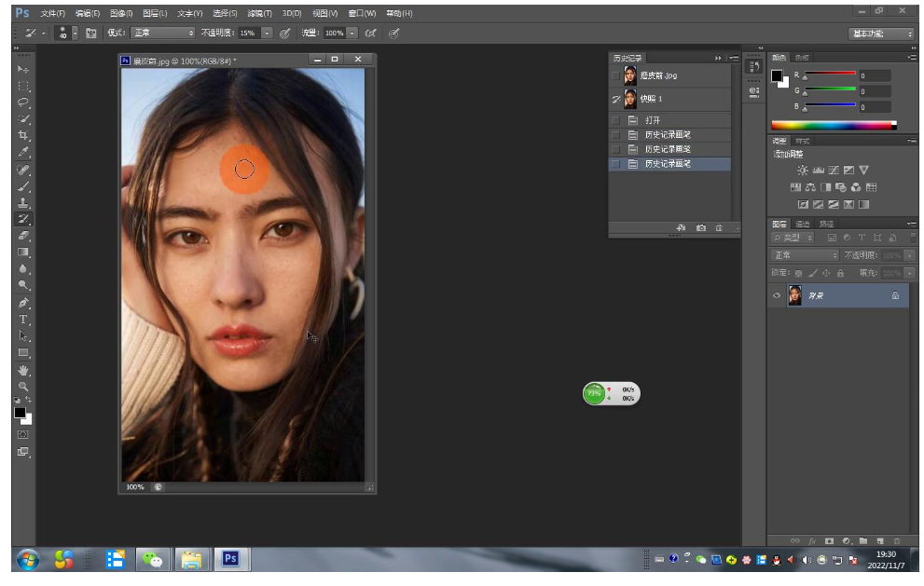Select the Eraser tool
Image resolution: width=924 pixels, height=586 pixels.
pyautogui.click(x=23, y=236)
